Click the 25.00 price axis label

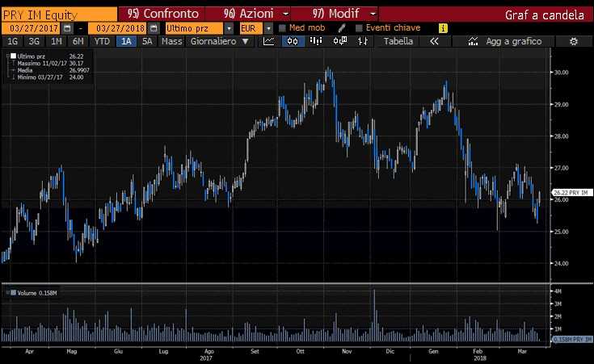pos(561,231)
